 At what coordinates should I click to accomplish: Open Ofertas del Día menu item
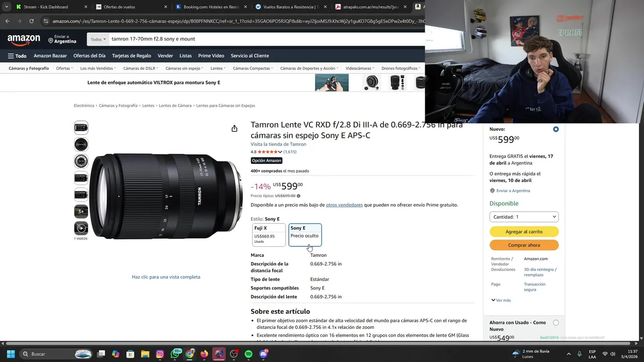pos(89,56)
